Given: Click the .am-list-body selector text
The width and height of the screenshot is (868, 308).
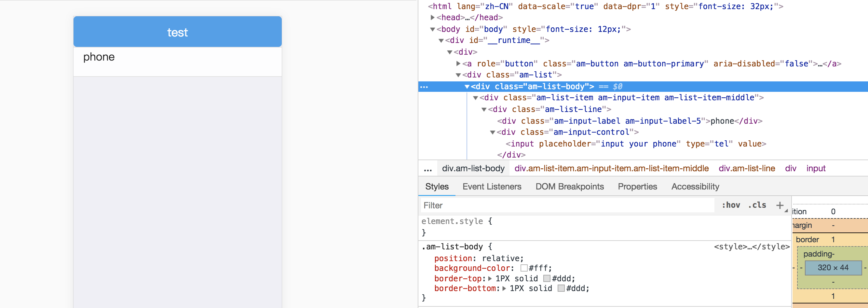Looking at the screenshot, I should click(452, 246).
